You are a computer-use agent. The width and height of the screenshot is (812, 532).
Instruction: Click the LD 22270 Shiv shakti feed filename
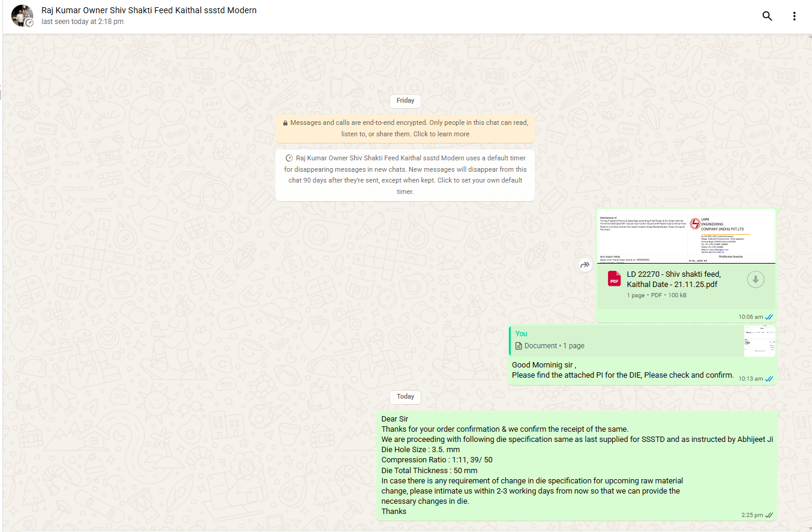[673, 279]
